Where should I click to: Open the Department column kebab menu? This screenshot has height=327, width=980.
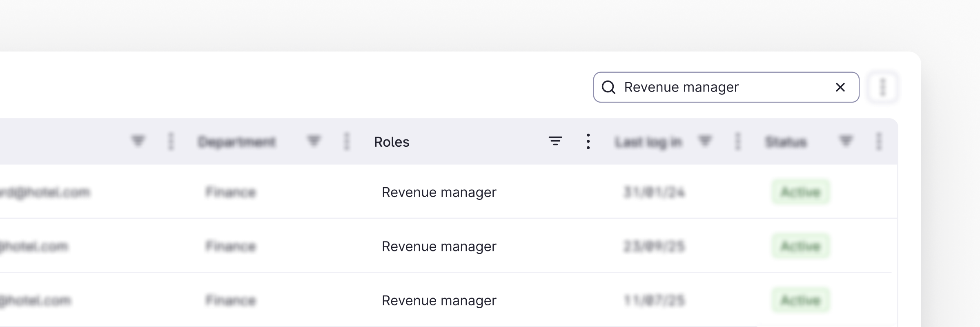(347, 141)
